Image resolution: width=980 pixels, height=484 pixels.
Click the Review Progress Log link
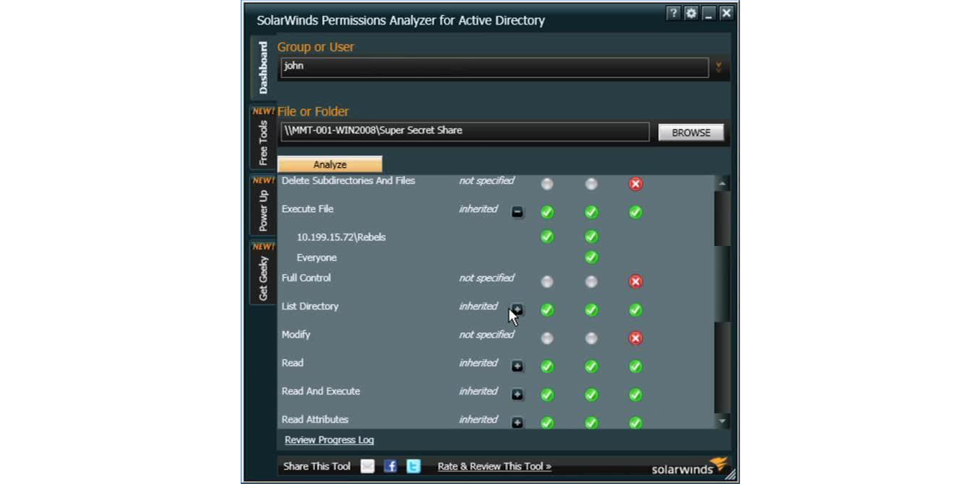(328, 440)
